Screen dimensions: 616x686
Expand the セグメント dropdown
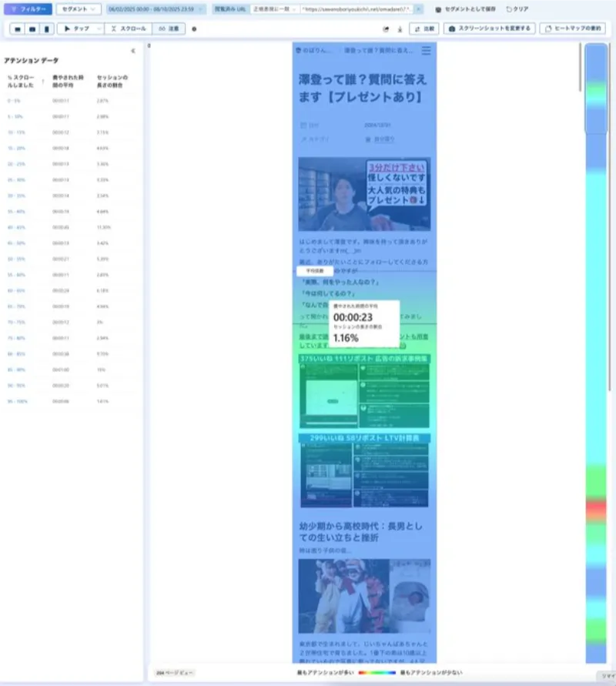(x=79, y=9)
